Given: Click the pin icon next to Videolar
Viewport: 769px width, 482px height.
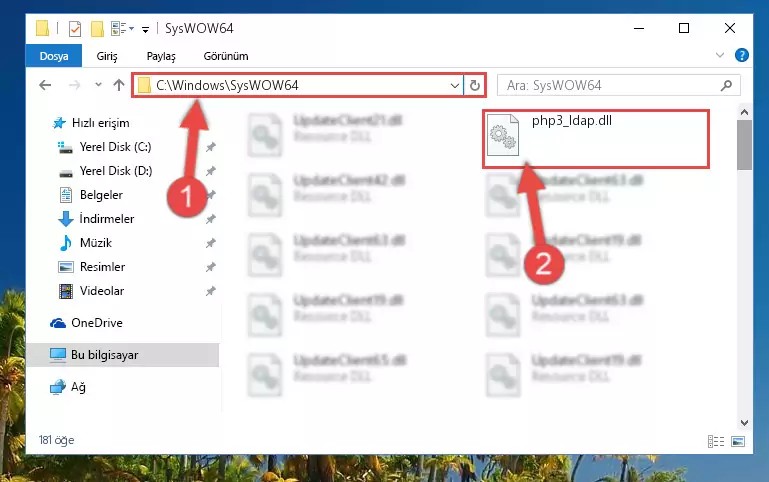Looking at the screenshot, I should [x=210, y=291].
